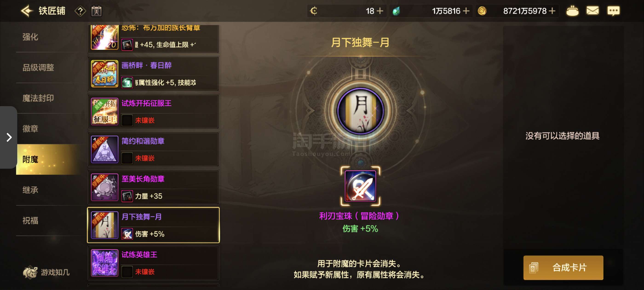
Task: Expand the left side drawer arrow
Action: coord(9,137)
